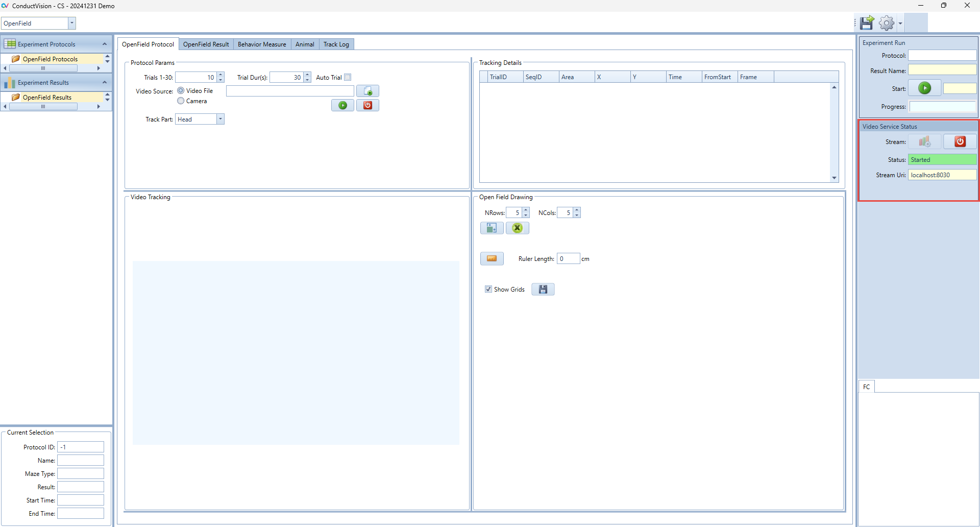Stop the video stream with red power button
The image size is (980, 527).
pyautogui.click(x=960, y=141)
